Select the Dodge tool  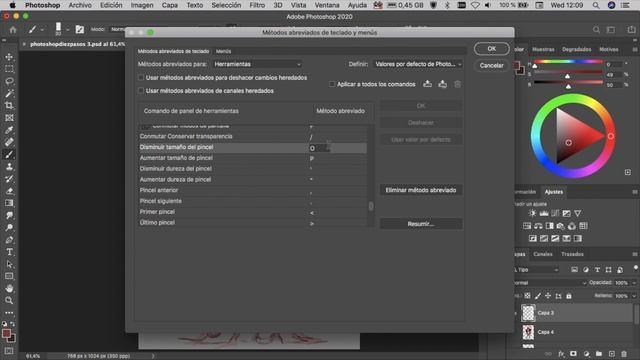point(9,228)
